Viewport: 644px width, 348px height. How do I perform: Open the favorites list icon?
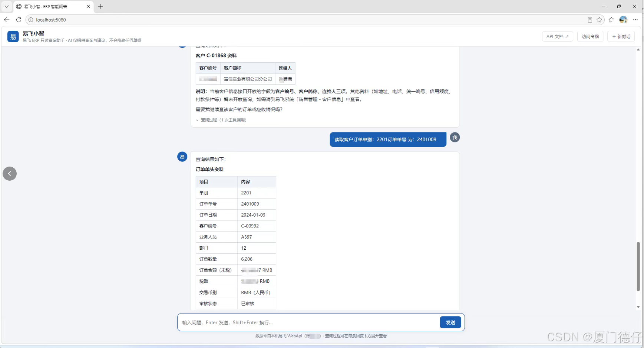(x=611, y=20)
